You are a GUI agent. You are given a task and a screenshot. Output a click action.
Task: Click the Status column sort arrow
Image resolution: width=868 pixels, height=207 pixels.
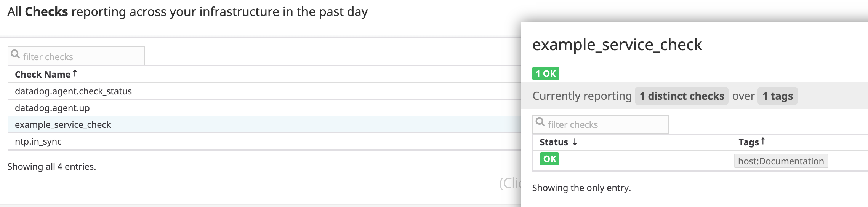coord(575,142)
